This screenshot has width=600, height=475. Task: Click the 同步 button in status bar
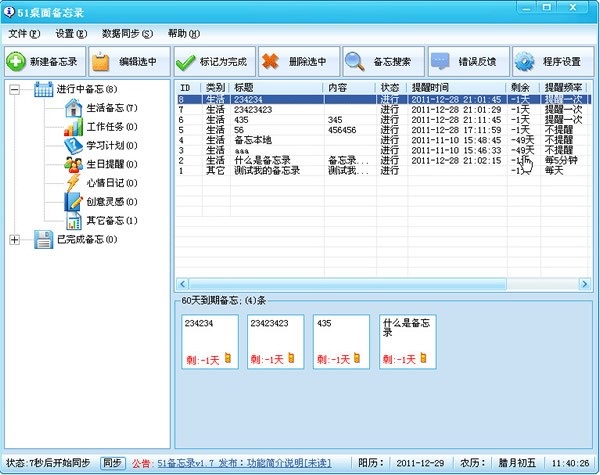[x=112, y=463]
